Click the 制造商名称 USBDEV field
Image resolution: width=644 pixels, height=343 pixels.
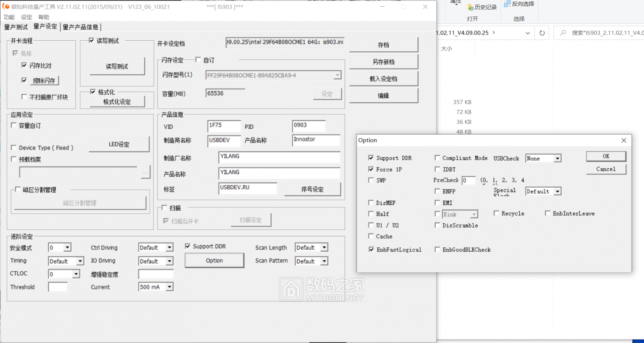(224, 140)
